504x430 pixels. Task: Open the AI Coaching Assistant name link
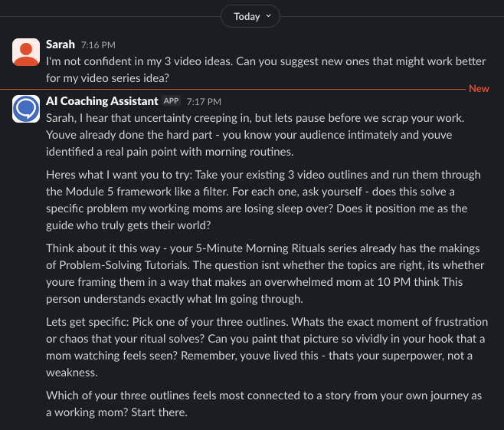(102, 101)
